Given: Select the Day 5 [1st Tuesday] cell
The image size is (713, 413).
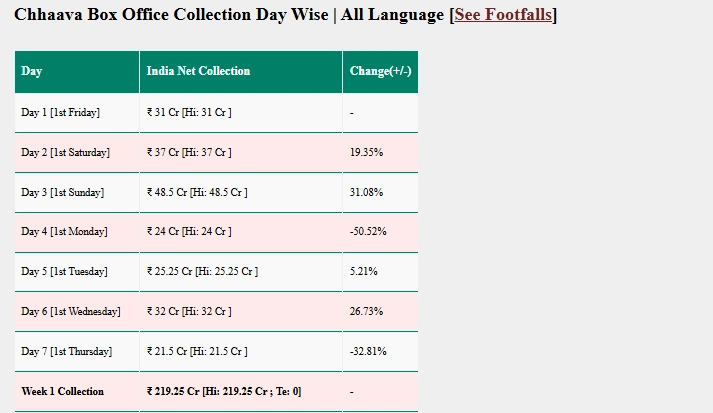Looking at the screenshot, I should coord(64,271).
